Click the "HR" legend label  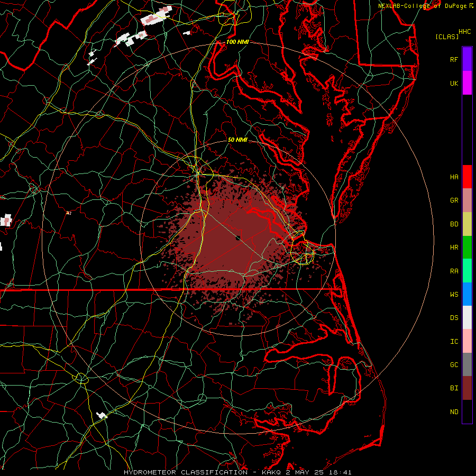pyautogui.click(x=454, y=248)
